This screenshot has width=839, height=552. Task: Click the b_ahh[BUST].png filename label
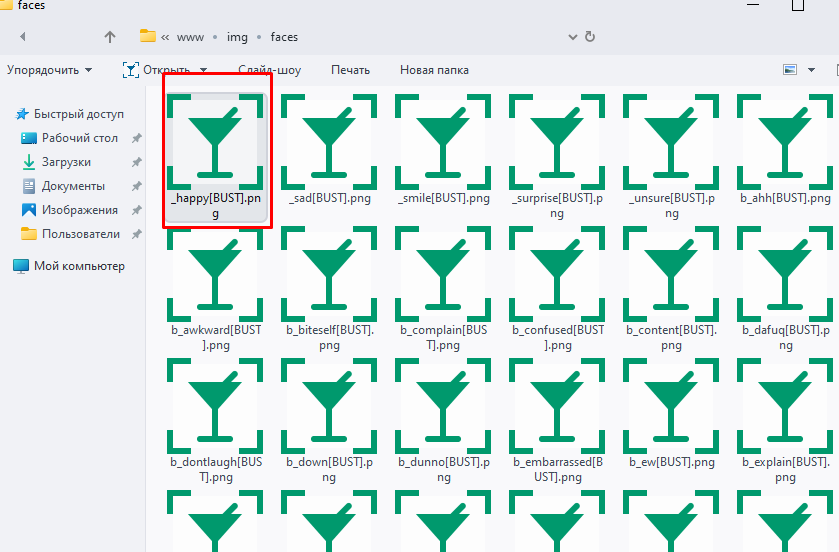point(785,198)
